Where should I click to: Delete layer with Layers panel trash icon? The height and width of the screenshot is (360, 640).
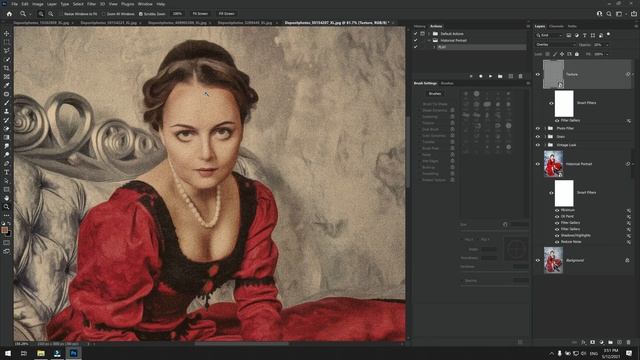[x=629, y=342]
